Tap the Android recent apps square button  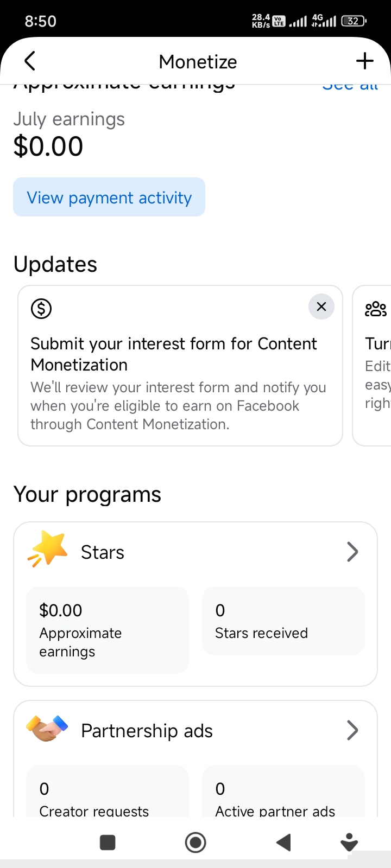[108, 843]
